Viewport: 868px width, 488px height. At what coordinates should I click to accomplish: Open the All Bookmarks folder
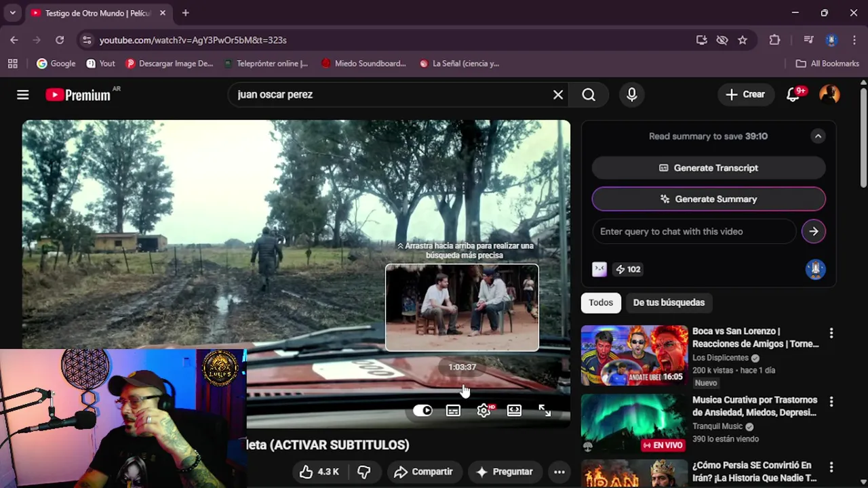[x=827, y=64]
